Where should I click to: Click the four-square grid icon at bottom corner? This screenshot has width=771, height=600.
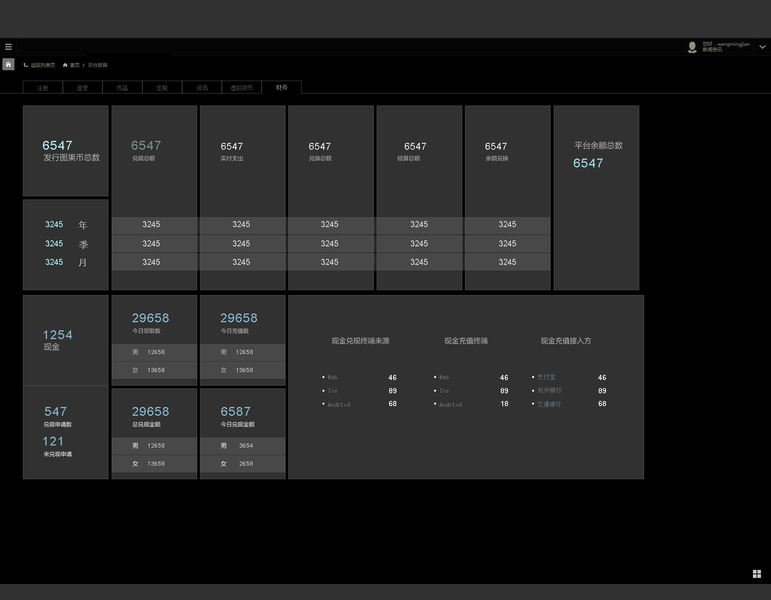pos(757,574)
